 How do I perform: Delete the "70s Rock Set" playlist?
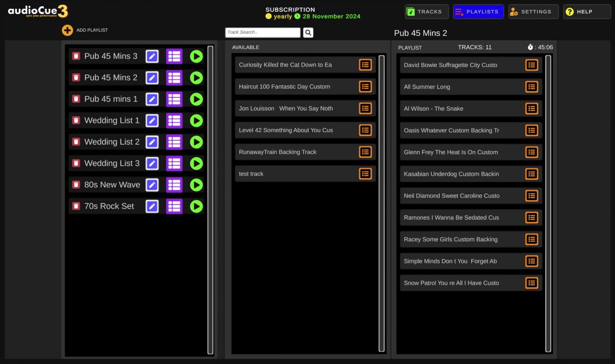point(76,206)
